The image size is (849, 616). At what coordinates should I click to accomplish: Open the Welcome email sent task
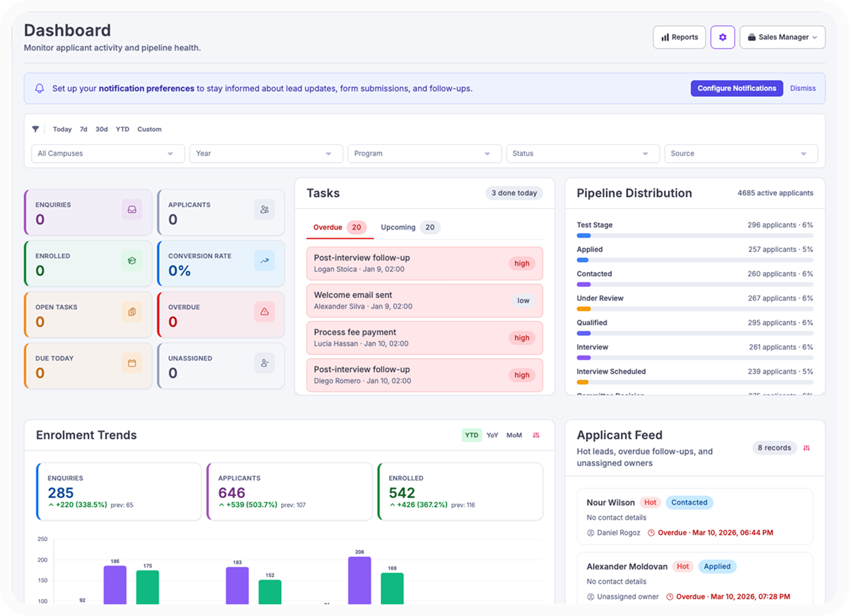coord(424,300)
